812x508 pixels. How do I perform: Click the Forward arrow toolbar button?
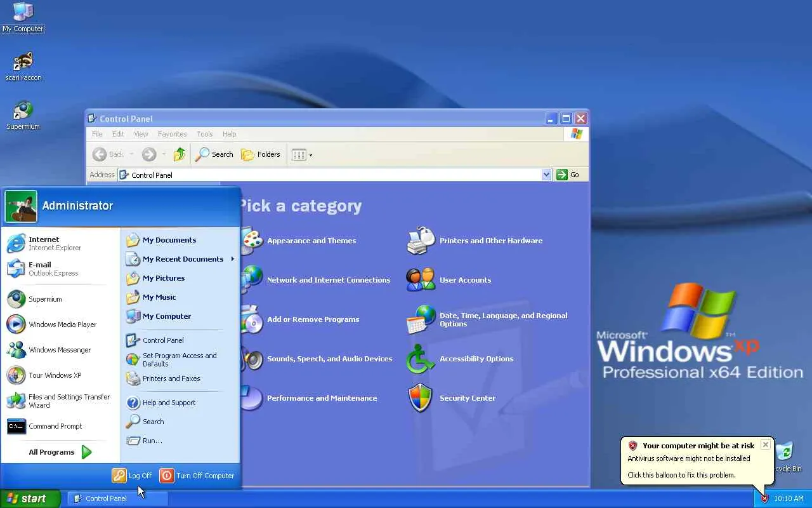[x=148, y=154]
